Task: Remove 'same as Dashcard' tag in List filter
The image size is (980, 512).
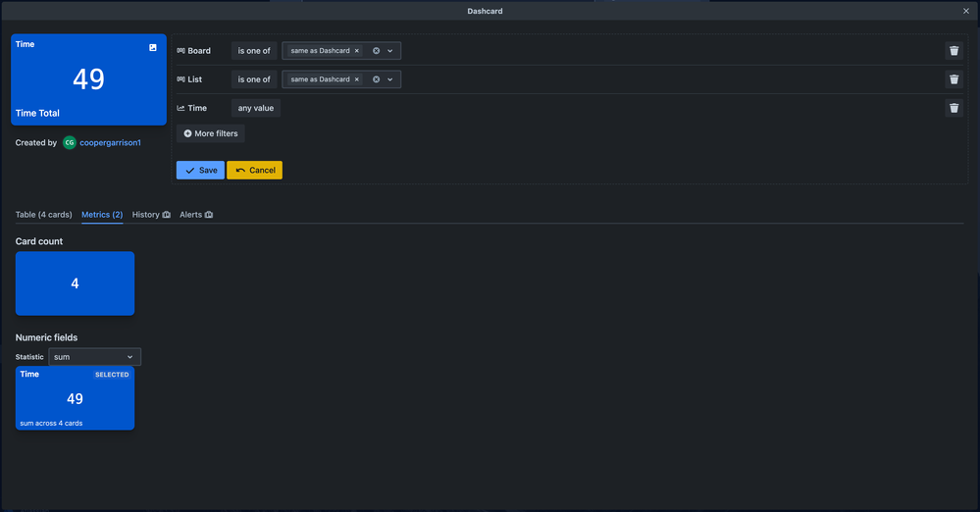Action: 357,79
